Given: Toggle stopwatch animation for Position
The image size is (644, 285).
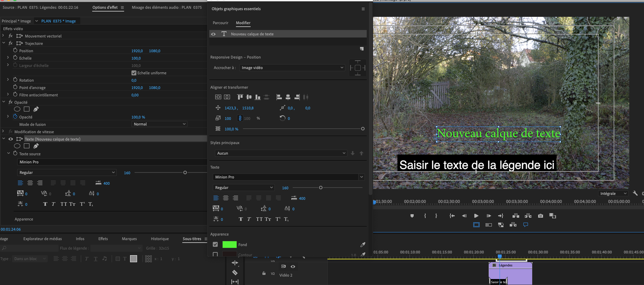Looking at the screenshot, I should click(x=15, y=50).
